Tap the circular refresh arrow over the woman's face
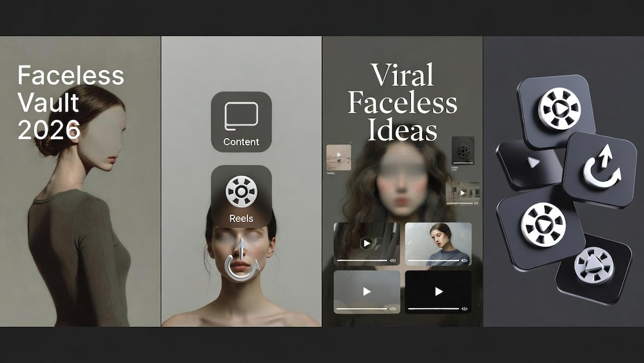Image resolution: width=644 pixels, height=363 pixels. [x=242, y=260]
